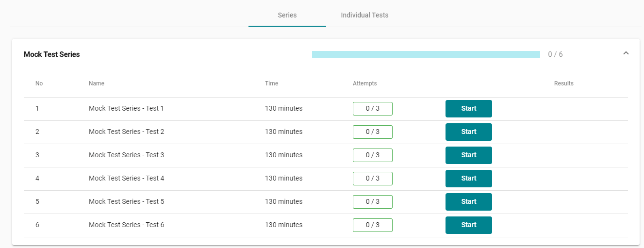
Task: Select the Series tab
Action: [x=287, y=15]
